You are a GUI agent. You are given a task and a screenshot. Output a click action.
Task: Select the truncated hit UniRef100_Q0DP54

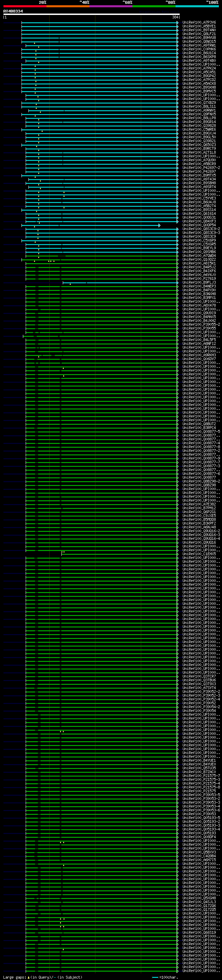click(x=199, y=225)
